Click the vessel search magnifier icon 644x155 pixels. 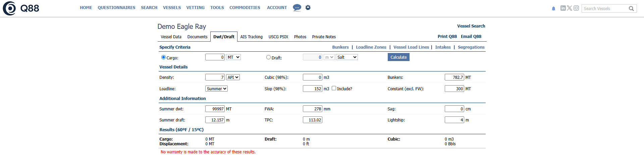click(631, 9)
